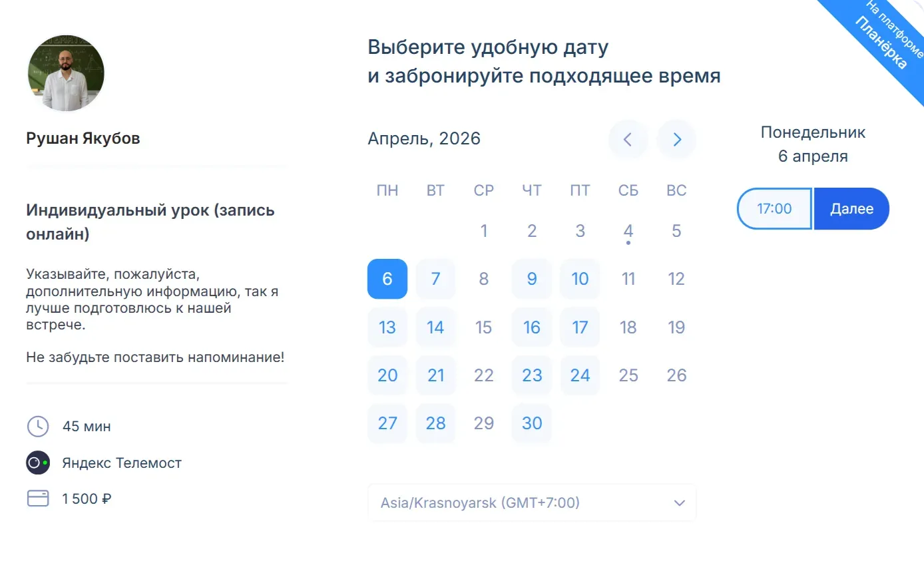Click the payment card icon beside 1 500 ₽
The height and width of the screenshot is (563, 924).
click(x=38, y=498)
